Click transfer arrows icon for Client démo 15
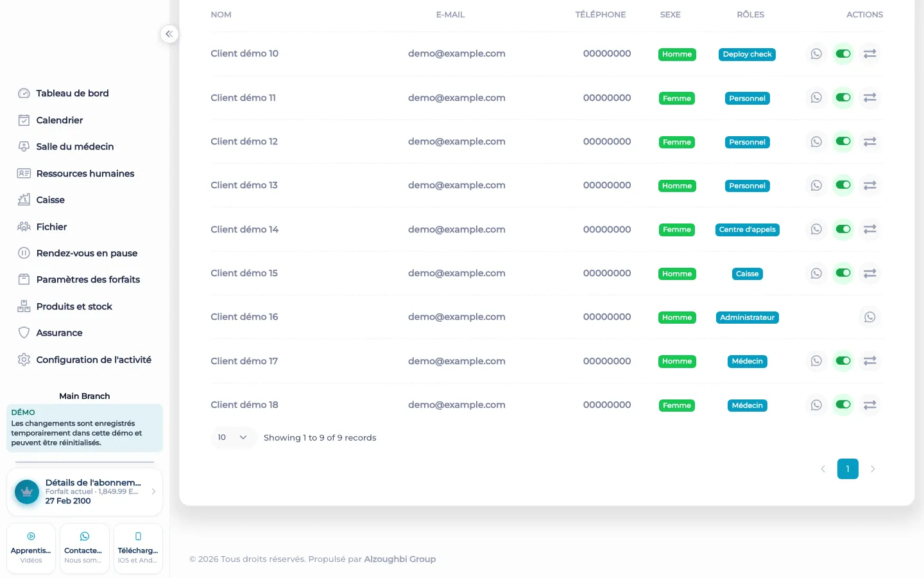Image resolution: width=924 pixels, height=578 pixels. [x=870, y=273]
